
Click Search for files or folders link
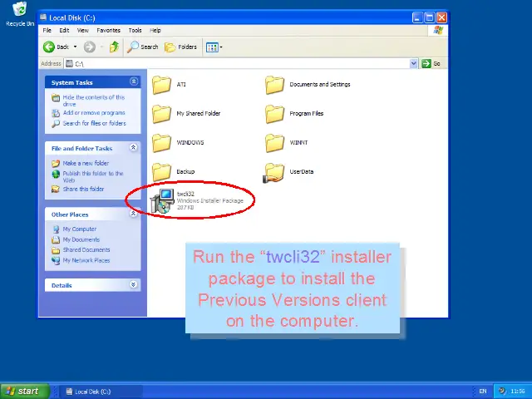pyautogui.click(x=94, y=123)
